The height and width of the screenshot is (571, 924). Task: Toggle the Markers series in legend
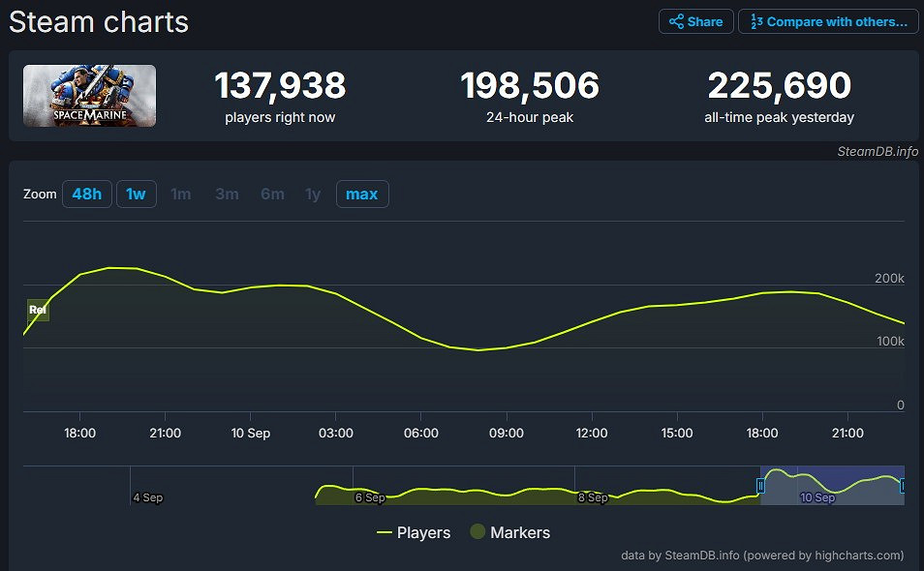509,532
